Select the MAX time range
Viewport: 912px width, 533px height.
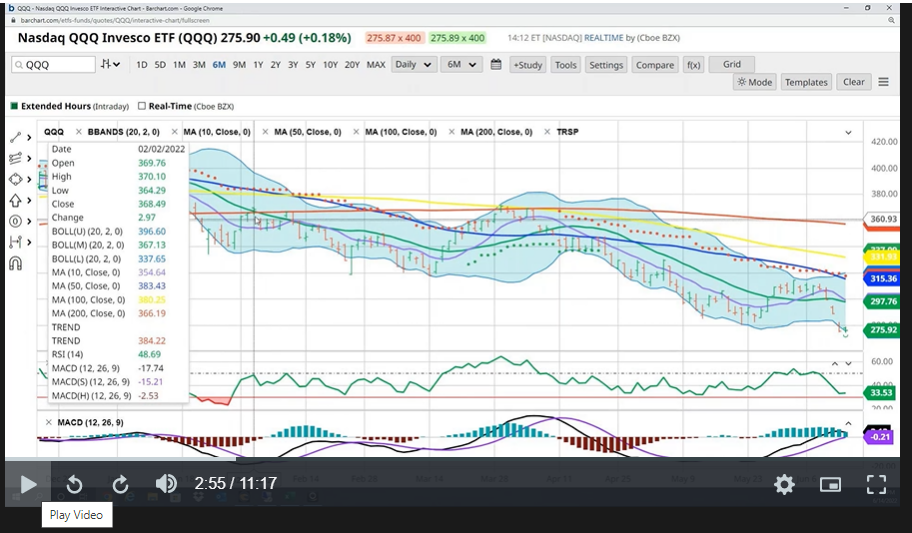pos(376,65)
